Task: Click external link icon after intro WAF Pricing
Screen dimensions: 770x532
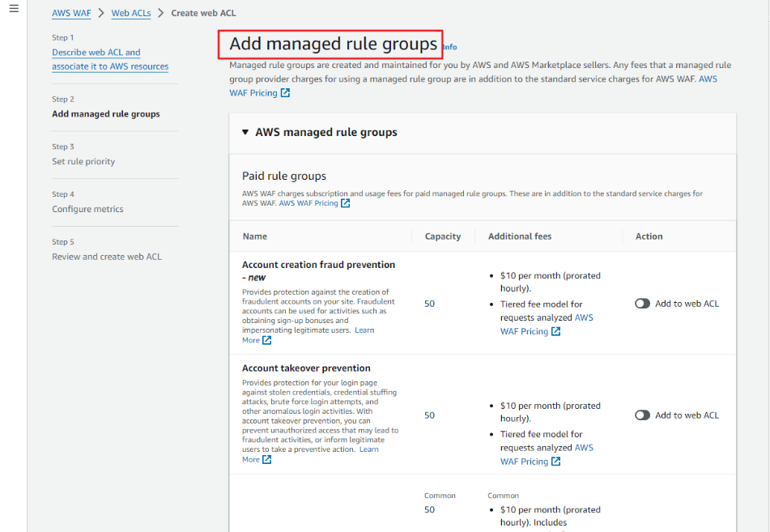Action: 285,93
